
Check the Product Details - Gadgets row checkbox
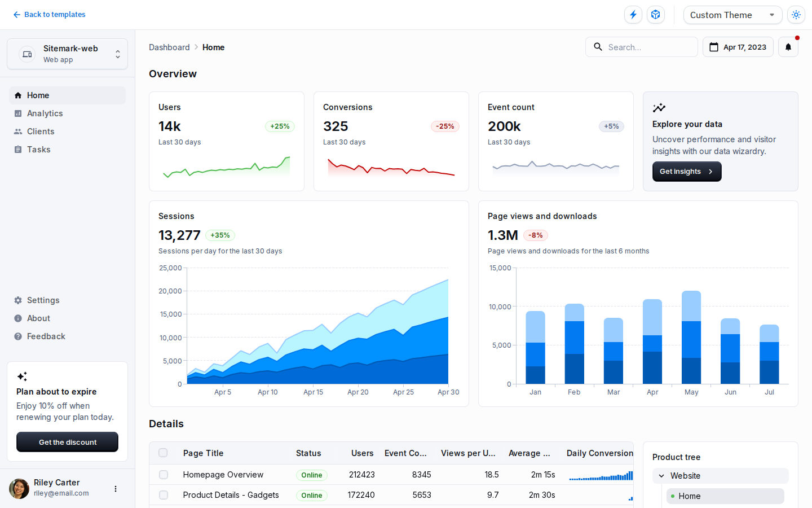(x=163, y=495)
